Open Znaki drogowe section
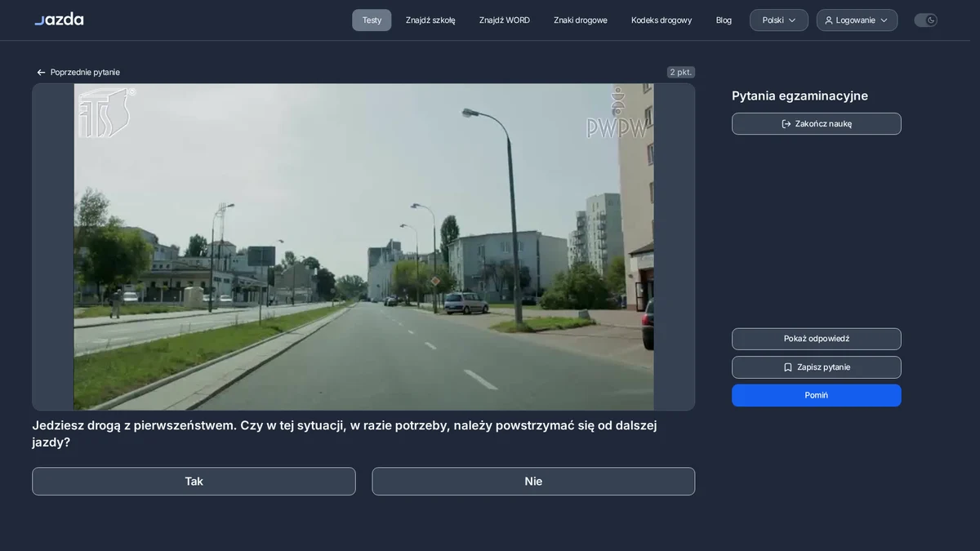 point(581,20)
